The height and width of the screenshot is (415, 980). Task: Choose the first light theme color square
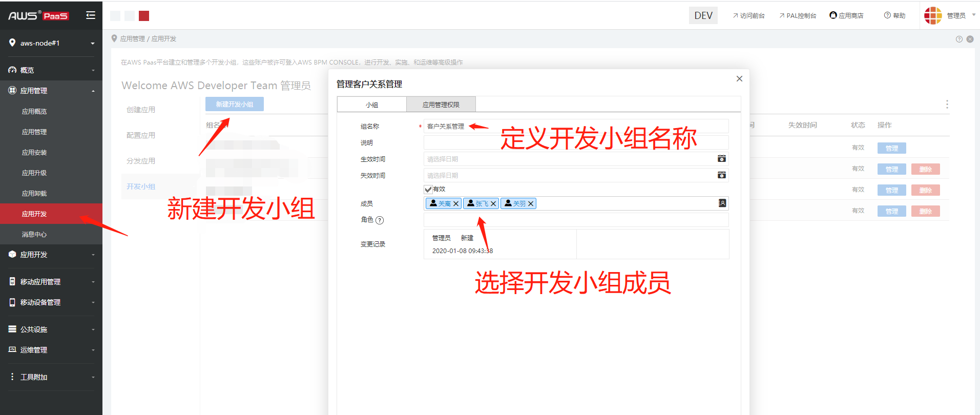[x=115, y=16]
